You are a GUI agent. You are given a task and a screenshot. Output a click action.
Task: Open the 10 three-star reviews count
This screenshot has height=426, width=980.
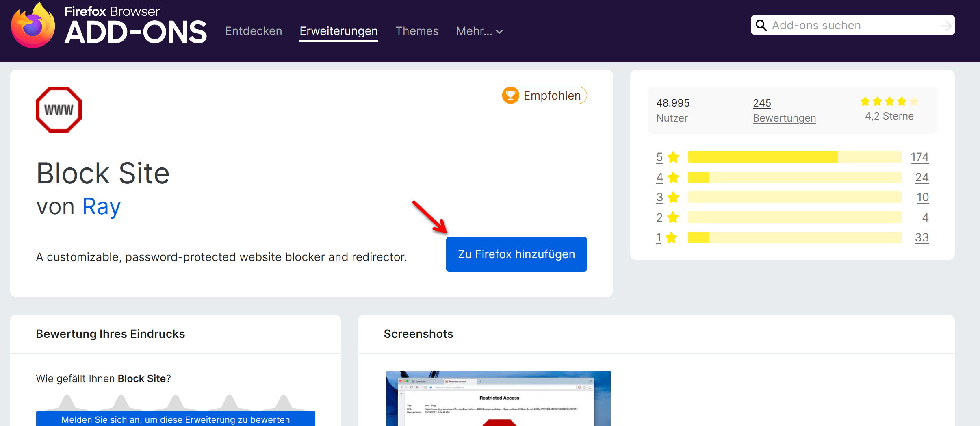point(923,197)
